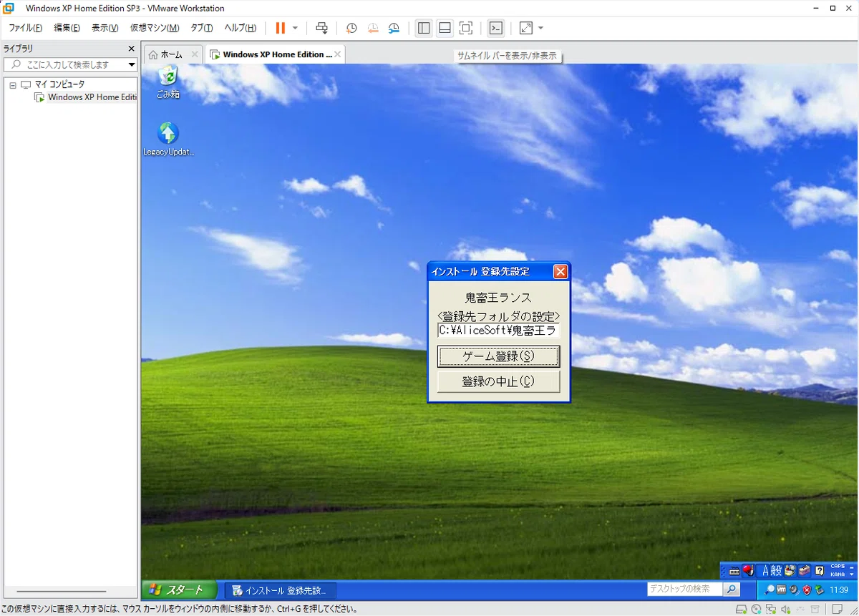Screen dimensions: 859x616
Task: Open the power options dropdown next to Pause
Action: 295,28
